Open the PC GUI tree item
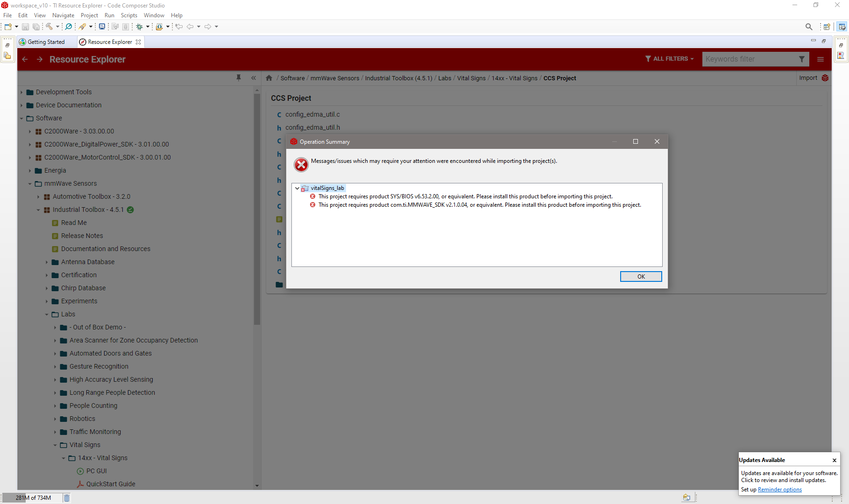The width and height of the screenshot is (849, 504). click(96, 471)
